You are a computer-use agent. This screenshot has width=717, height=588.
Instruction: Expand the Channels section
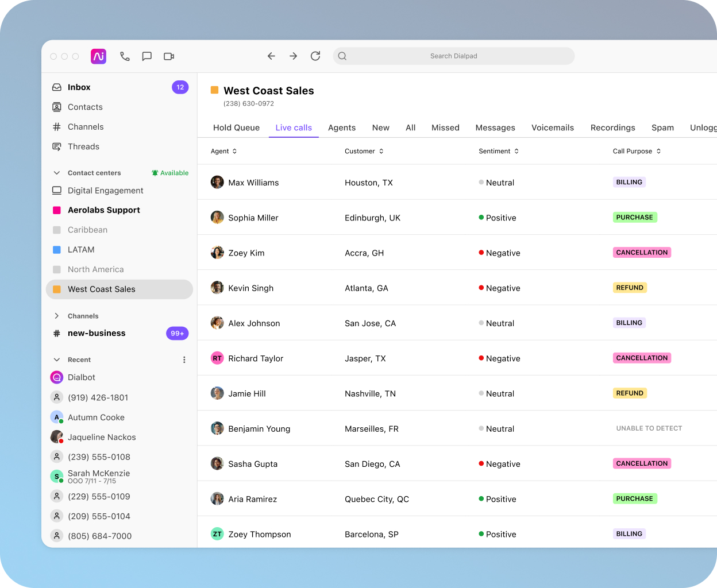tap(56, 316)
